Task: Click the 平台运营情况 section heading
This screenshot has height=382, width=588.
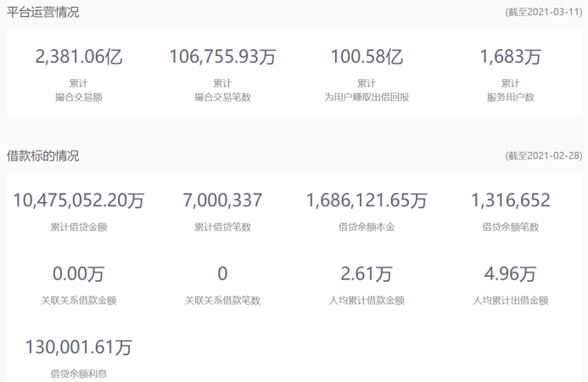Action: pyautogui.click(x=44, y=13)
